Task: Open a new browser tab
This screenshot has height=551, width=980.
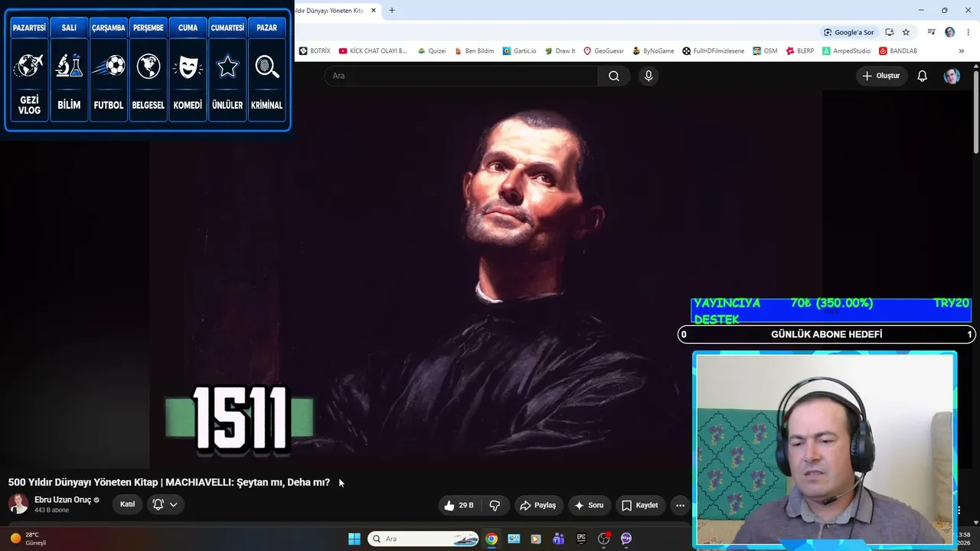Action: point(392,11)
